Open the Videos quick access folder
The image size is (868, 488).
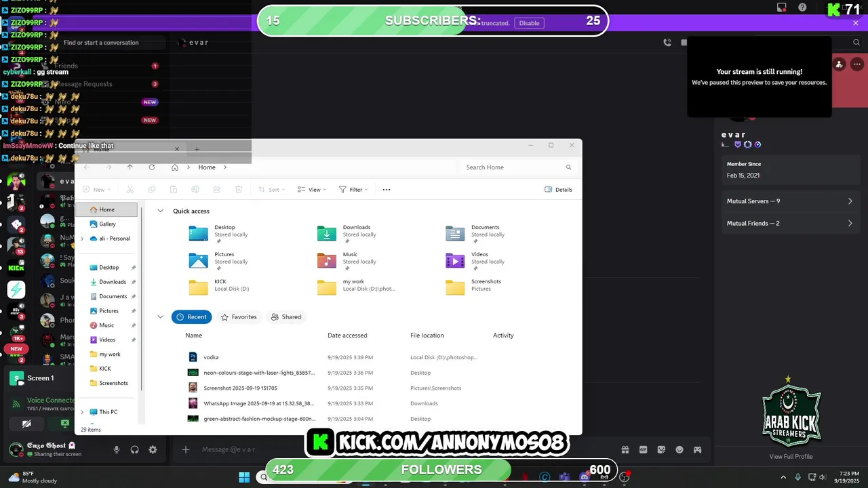click(476, 261)
